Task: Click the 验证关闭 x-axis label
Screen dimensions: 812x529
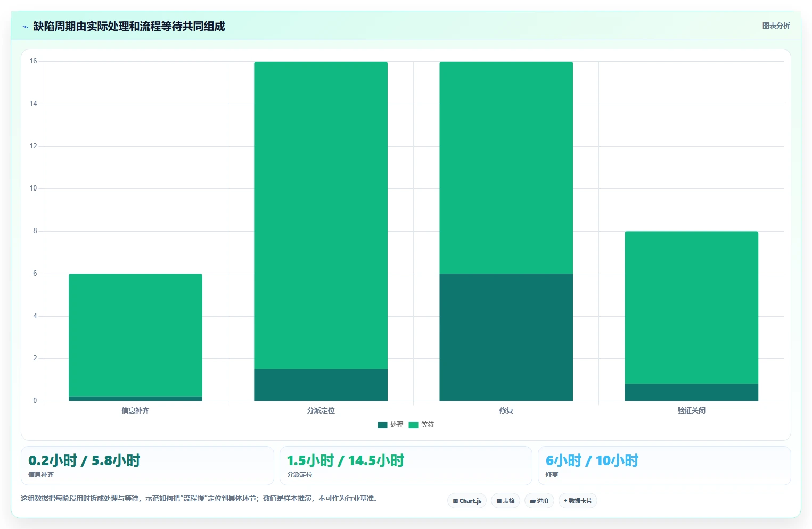Action: (x=691, y=410)
